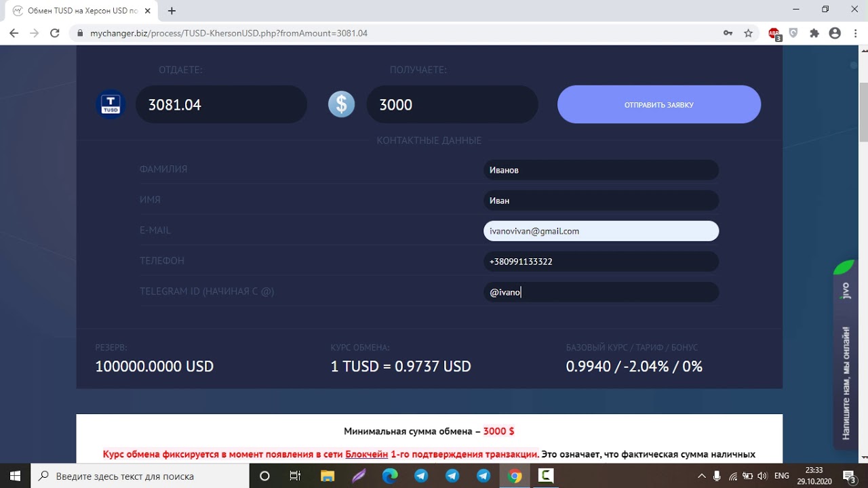Image resolution: width=868 pixels, height=488 pixels.
Task: Open network Wi-Fi tray icon
Action: click(x=732, y=476)
